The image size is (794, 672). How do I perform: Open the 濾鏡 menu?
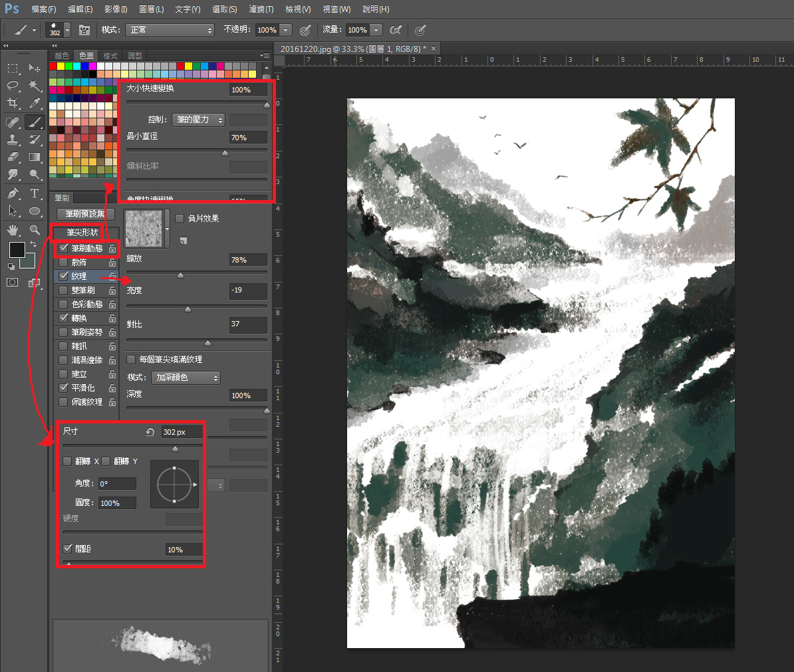(x=261, y=9)
